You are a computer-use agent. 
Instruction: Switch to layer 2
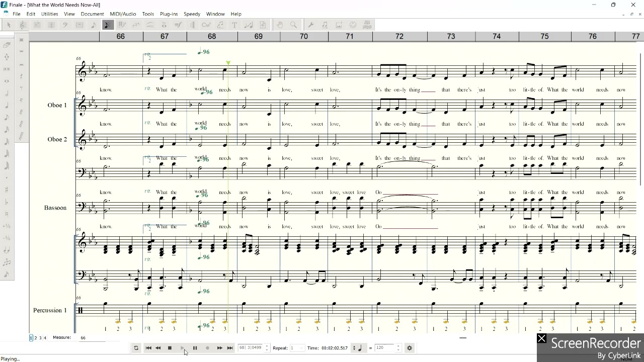tap(36, 338)
